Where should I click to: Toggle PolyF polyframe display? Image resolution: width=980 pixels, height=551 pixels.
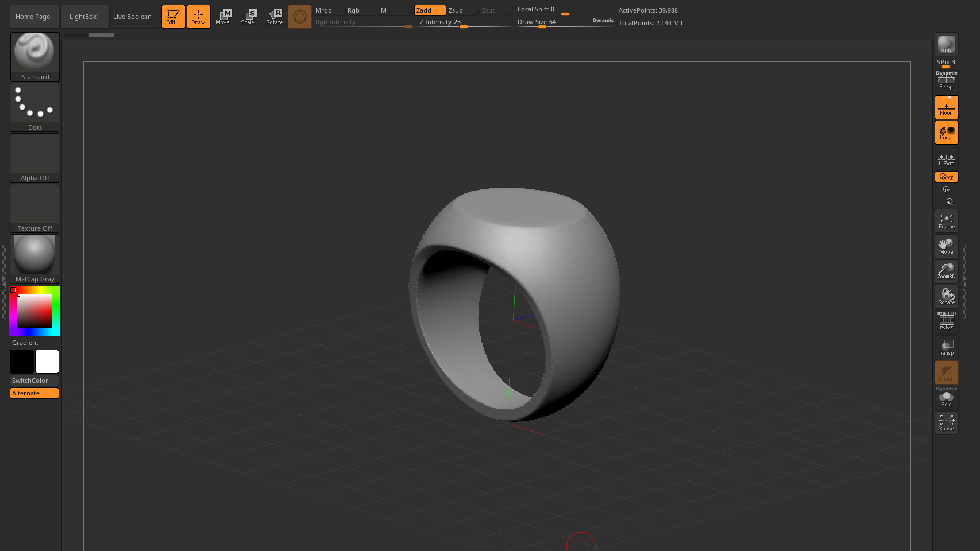(x=946, y=322)
